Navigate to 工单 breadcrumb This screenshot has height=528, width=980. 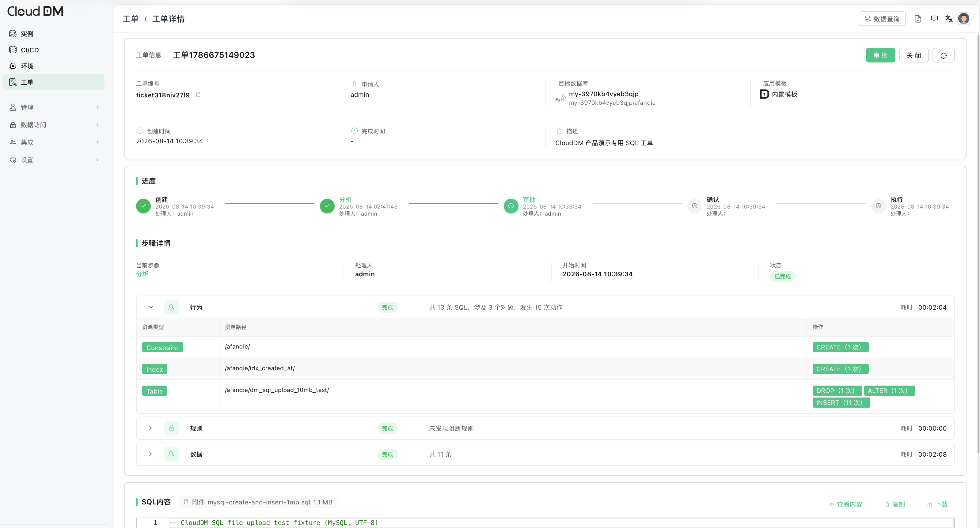pyautogui.click(x=131, y=19)
